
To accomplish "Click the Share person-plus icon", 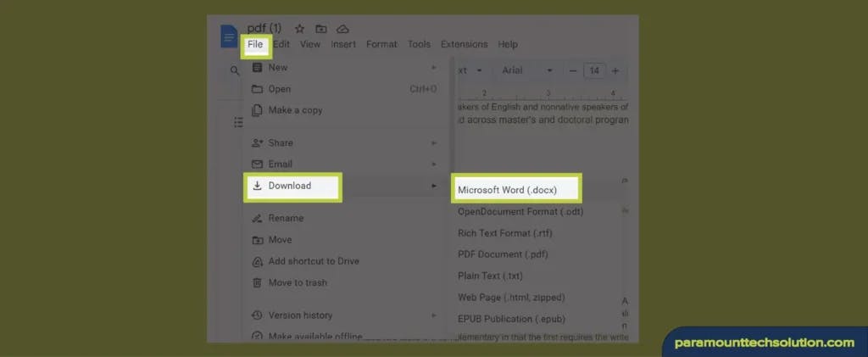I will (x=257, y=142).
